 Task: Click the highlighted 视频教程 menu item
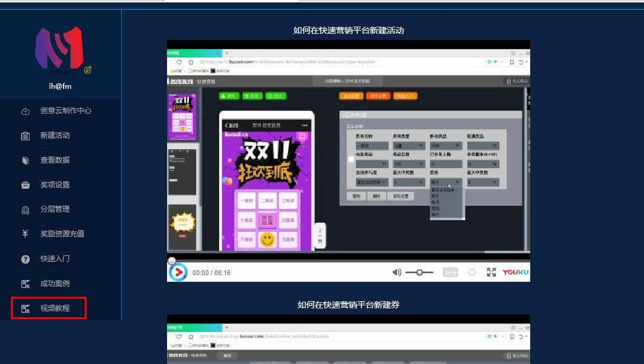pos(54,308)
